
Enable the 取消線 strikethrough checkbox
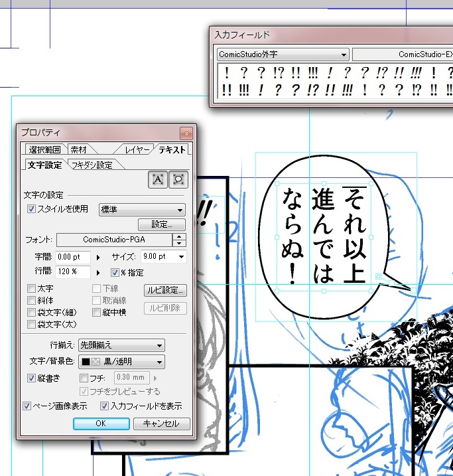click(96, 300)
